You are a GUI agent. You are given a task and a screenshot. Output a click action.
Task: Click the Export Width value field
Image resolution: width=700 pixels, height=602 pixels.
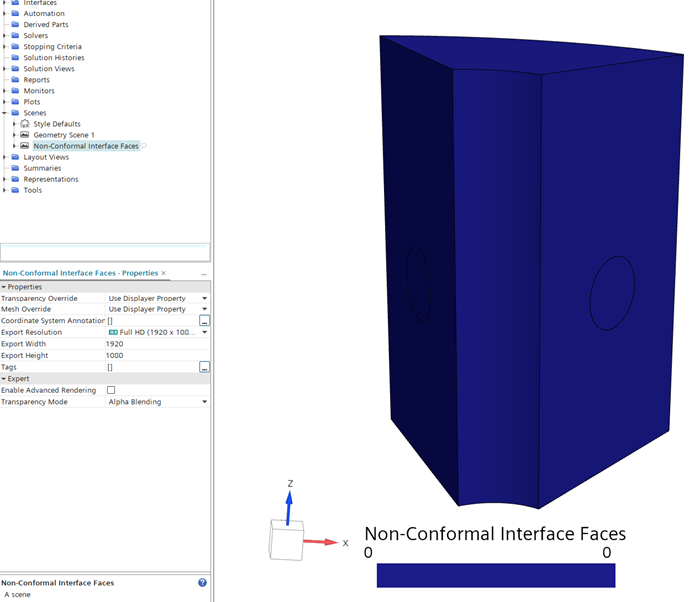157,344
